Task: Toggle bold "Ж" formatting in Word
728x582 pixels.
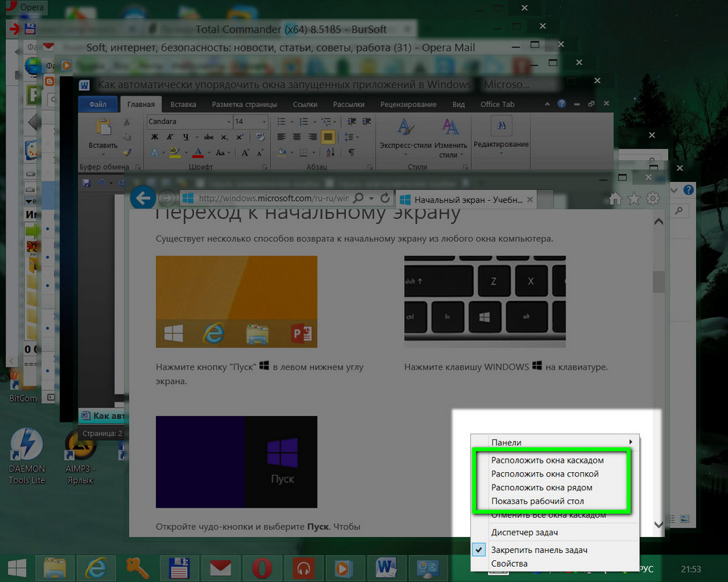Action: (154, 137)
